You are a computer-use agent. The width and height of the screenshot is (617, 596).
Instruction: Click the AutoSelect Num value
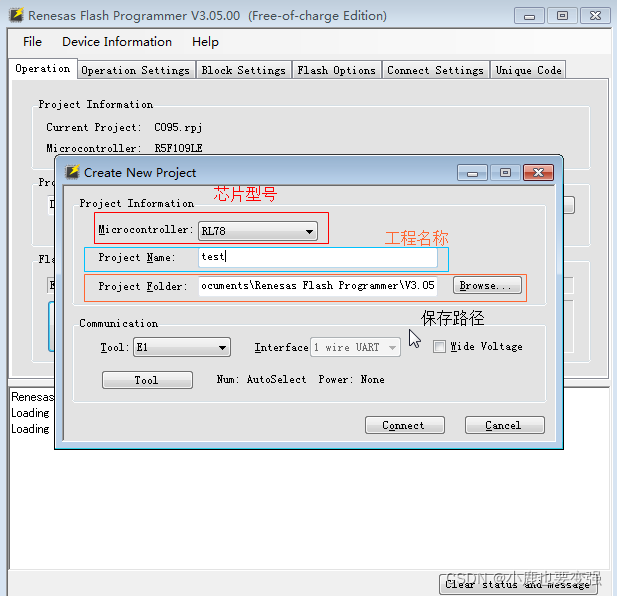click(x=276, y=379)
